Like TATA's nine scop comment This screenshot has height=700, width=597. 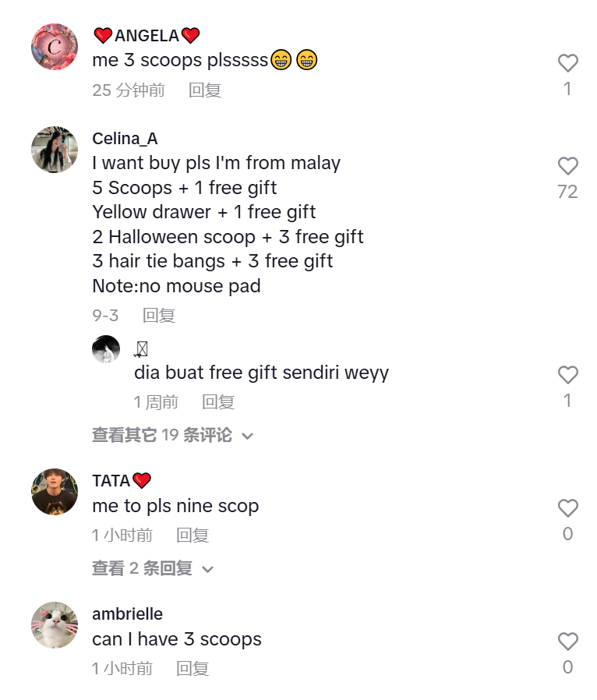[x=567, y=508]
